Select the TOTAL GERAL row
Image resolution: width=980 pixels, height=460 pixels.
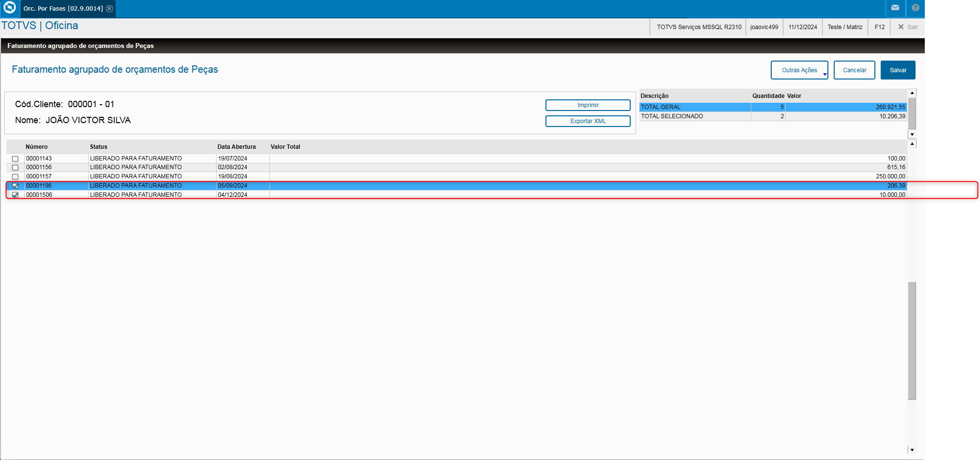pos(773,107)
